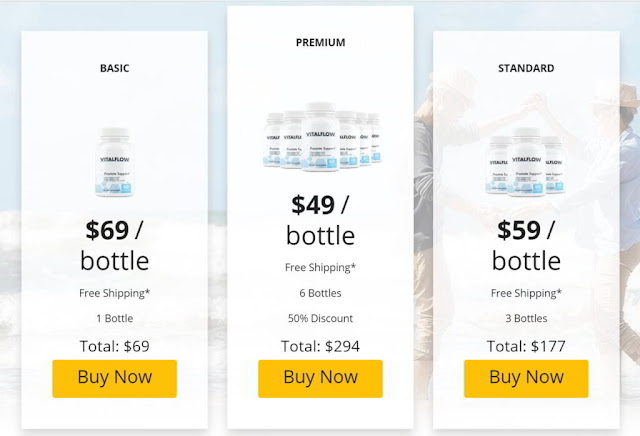Click Buy Now under the Premium plan

tap(320, 378)
